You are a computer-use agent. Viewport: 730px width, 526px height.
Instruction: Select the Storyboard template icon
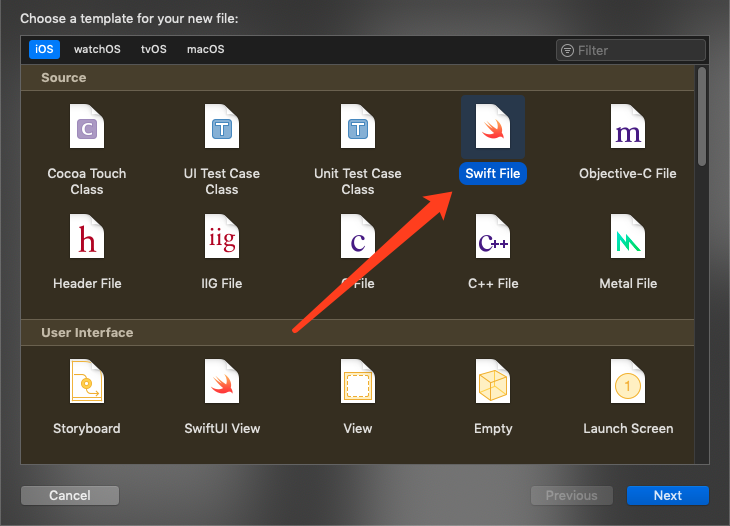(x=87, y=381)
